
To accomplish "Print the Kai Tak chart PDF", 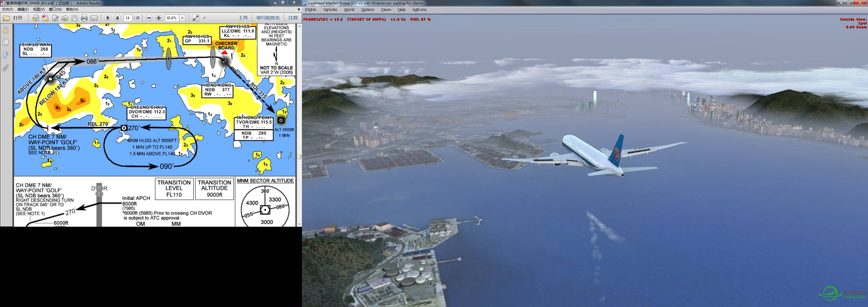I will pos(85,18).
